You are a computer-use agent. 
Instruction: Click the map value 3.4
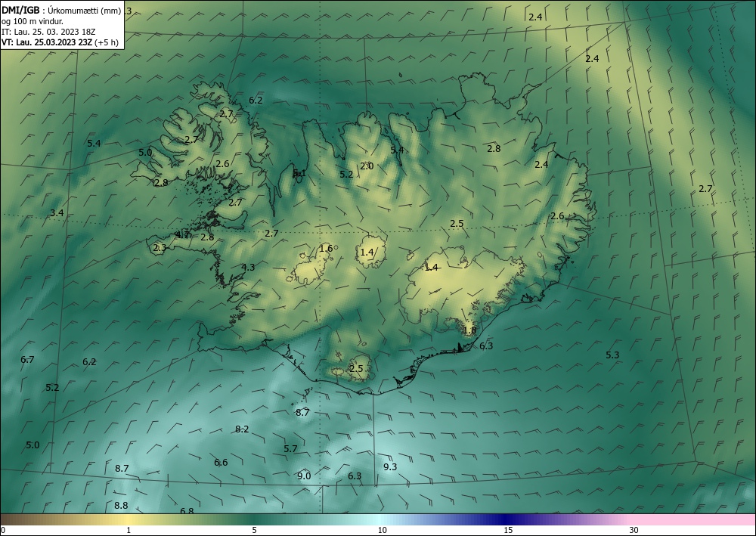(x=57, y=213)
